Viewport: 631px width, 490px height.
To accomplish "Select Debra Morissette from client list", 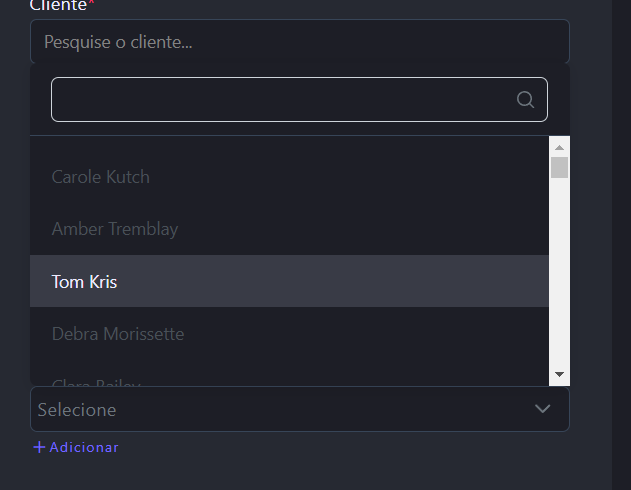I will coord(118,334).
